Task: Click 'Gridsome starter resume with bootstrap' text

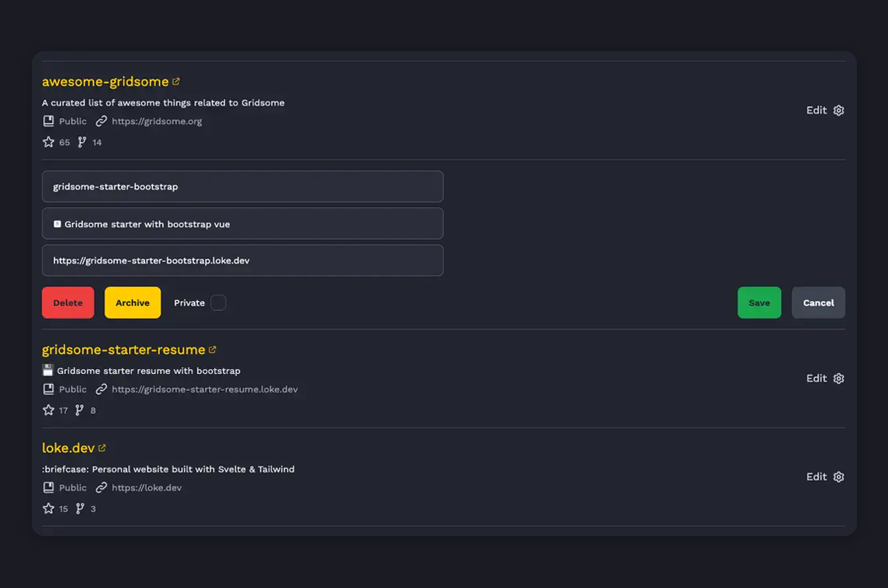Action: (x=148, y=372)
